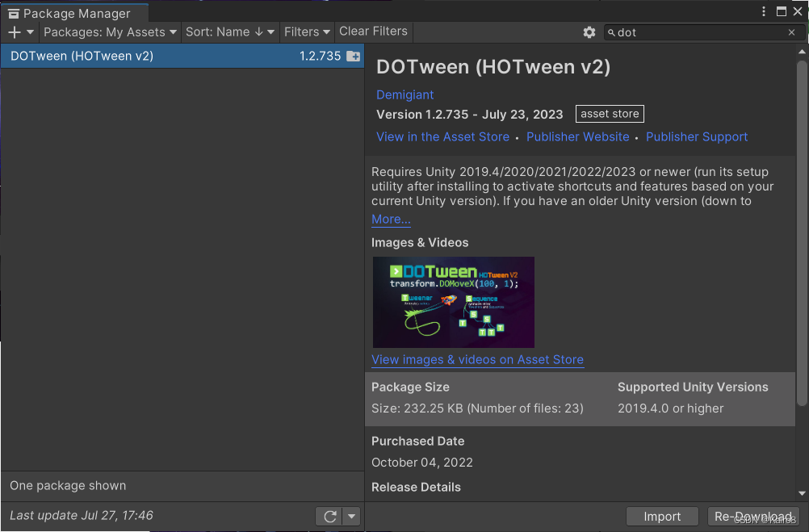Screen dimensions: 809x532
Task: Open the Publisher Support link
Action: tap(697, 136)
